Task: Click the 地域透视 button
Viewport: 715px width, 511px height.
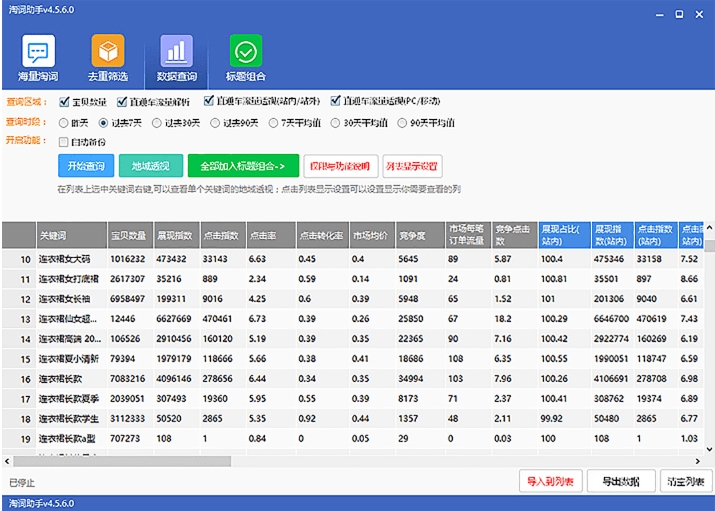Action: (151, 166)
